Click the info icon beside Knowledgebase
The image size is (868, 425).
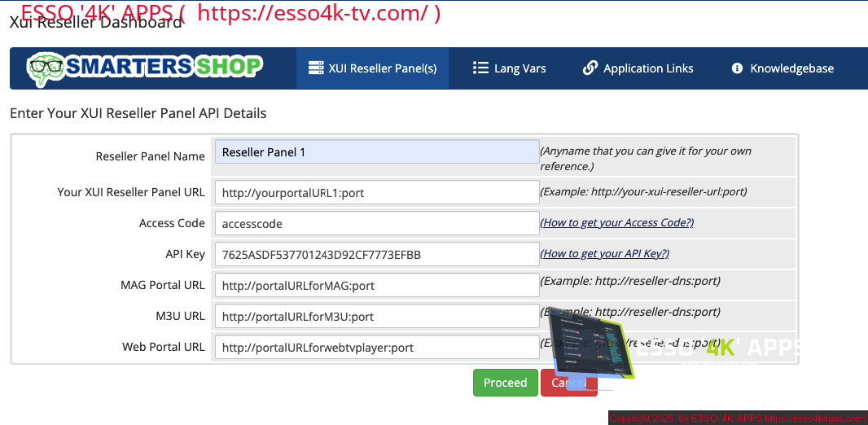point(737,68)
